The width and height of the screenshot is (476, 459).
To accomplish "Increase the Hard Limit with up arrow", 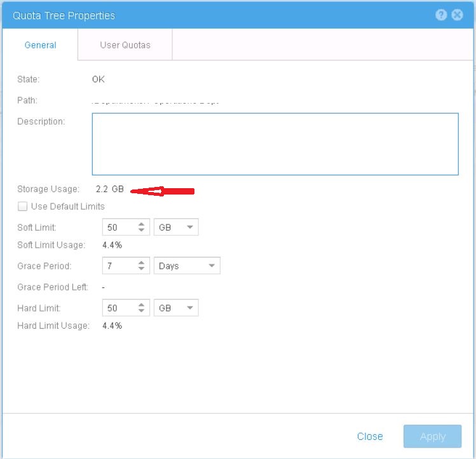I will tap(141, 305).
